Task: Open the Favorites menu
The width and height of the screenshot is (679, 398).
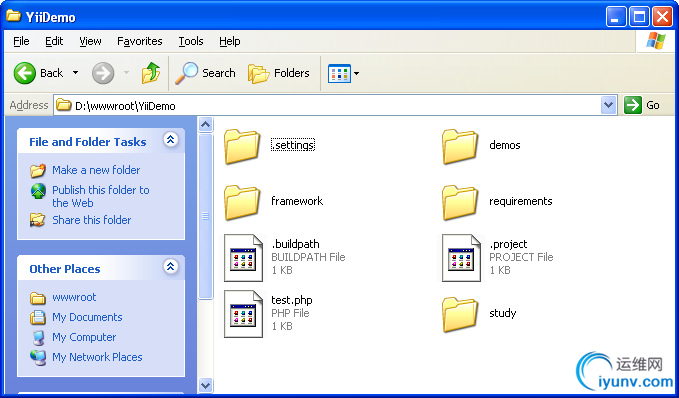Action: tap(139, 41)
